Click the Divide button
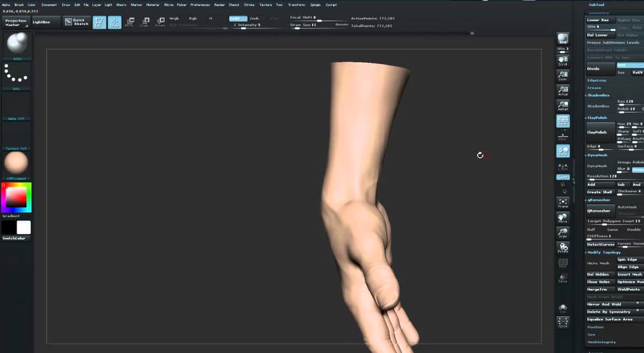Screen dimensions: 644x353 coord(600,68)
